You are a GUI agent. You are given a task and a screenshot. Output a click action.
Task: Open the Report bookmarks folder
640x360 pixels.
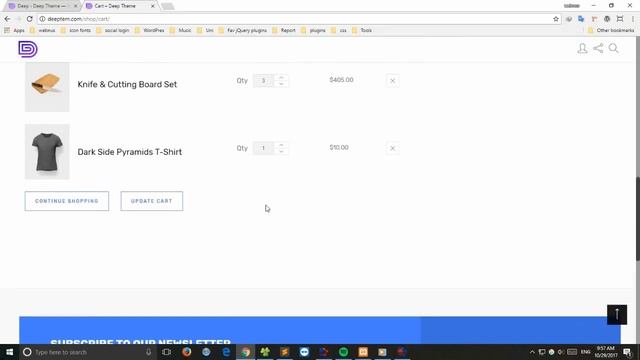(x=284, y=30)
